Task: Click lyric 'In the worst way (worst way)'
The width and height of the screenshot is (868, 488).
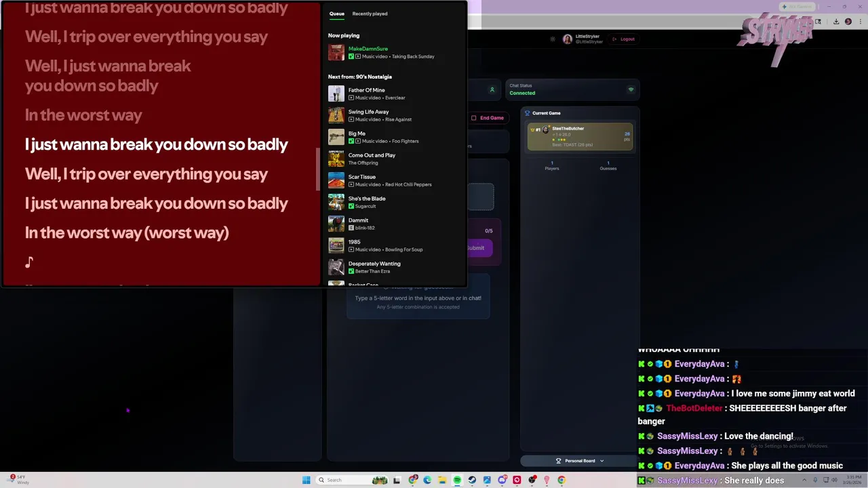Action: (127, 232)
